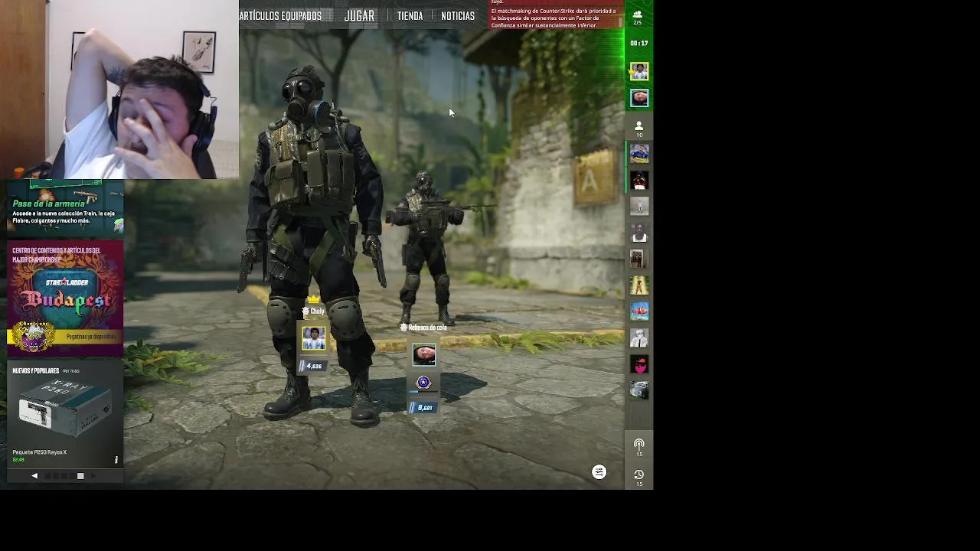Select the black-and-white anime friend avatar
Viewport: 980px width, 551px height.
[x=639, y=337]
